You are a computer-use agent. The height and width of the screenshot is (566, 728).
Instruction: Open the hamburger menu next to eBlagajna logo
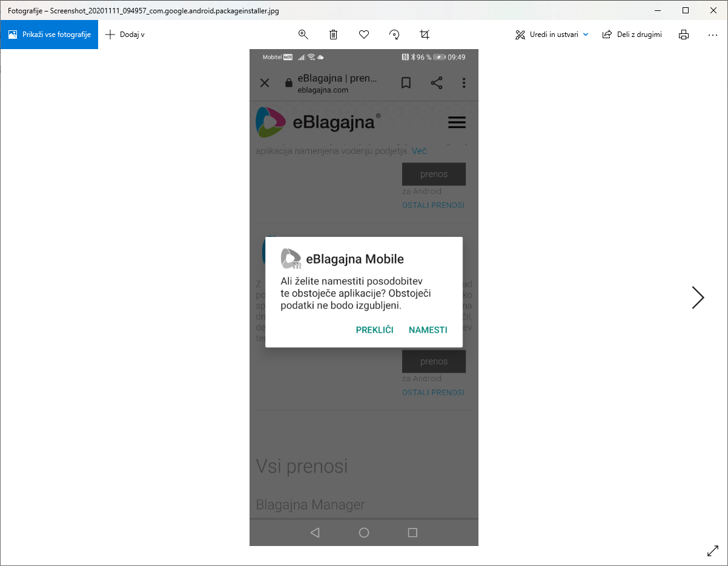[x=457, y=123]
